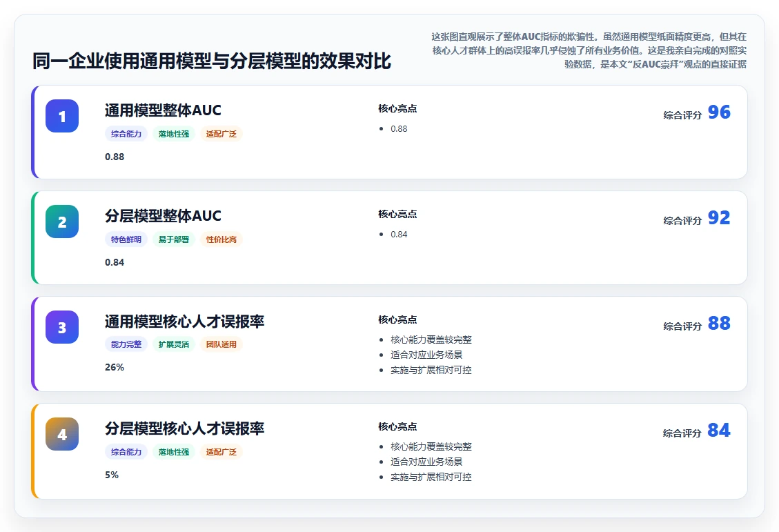Click 综合评分 label beside score 84
779x532 pixels.
pyautogui.click(x=682, y=433)
